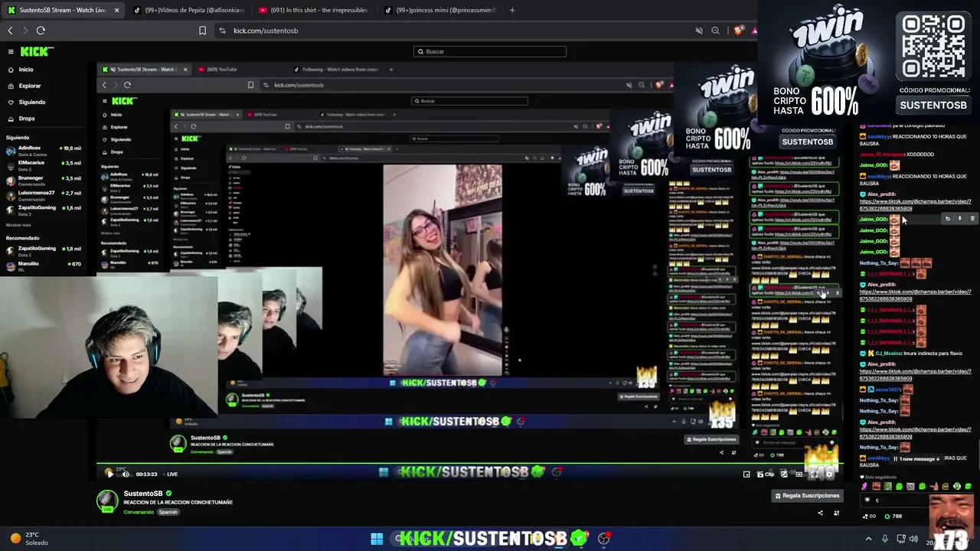Jump to the 1 new message in chat
Screen dimensions: 980x551
click(917, 459)
